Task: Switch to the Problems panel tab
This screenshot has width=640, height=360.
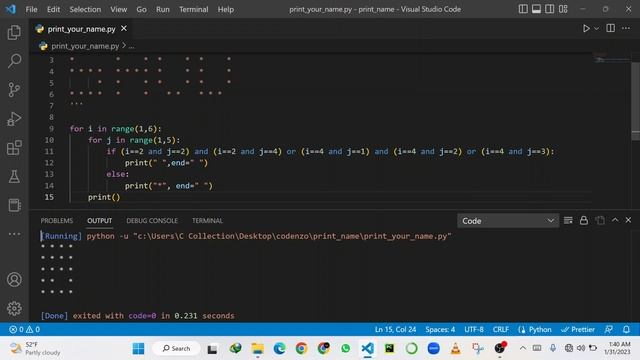Action: click(x=57, y=220)
